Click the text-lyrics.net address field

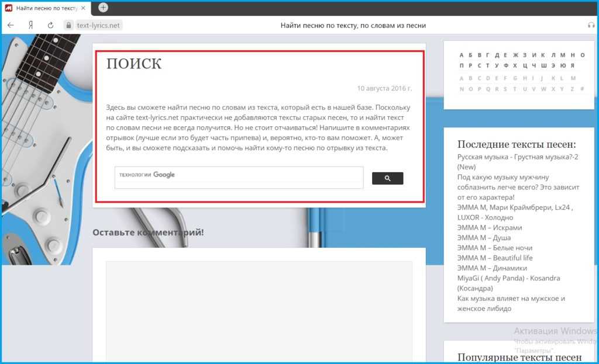99,25
